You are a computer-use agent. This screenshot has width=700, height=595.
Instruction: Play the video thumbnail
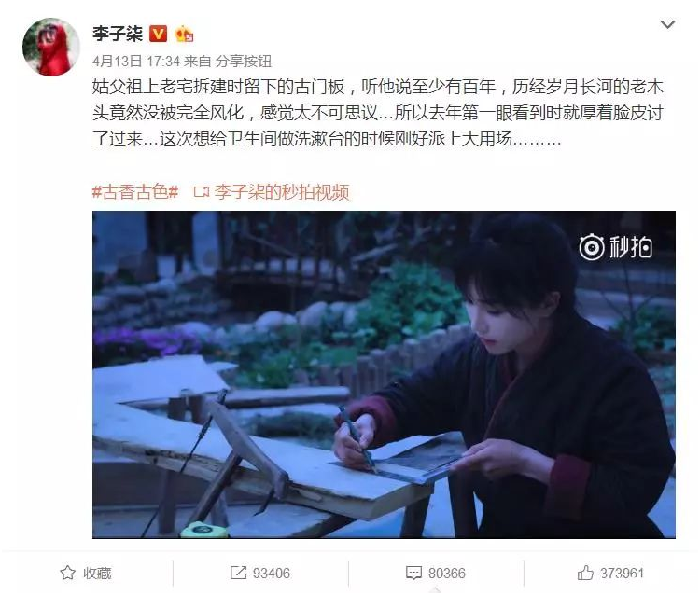384,375
